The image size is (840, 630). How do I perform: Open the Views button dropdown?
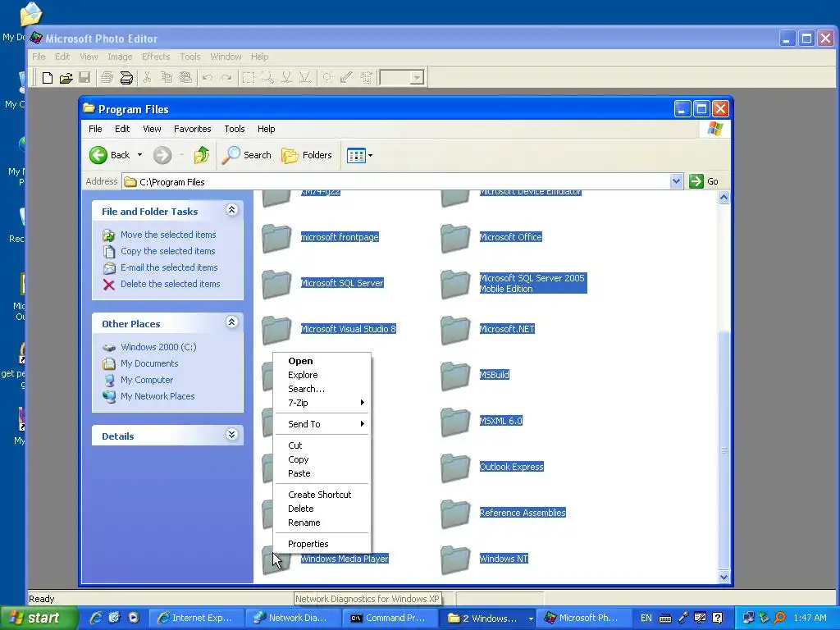(370, 155)
